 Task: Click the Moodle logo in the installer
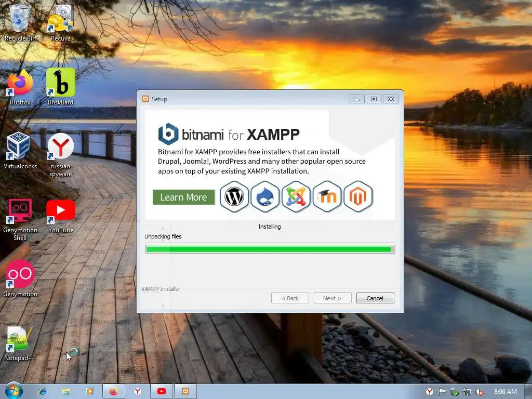(x=327, y=196)
